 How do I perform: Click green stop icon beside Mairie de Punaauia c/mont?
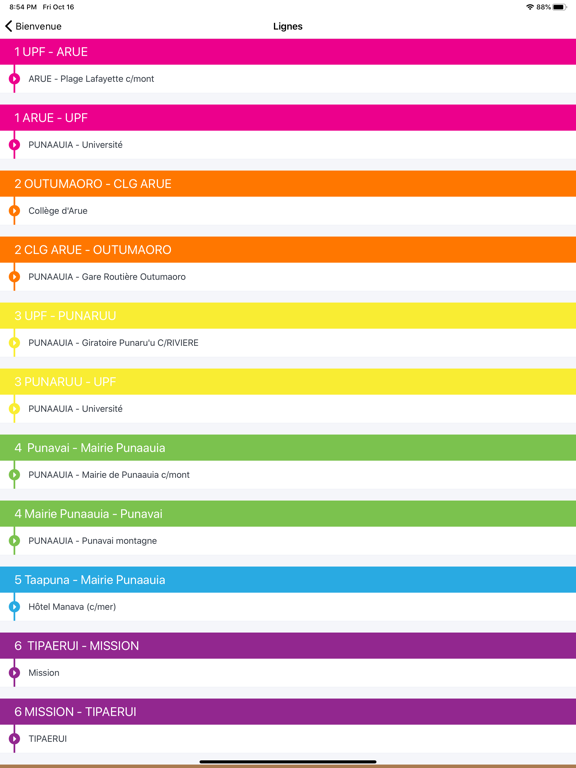(14, 475)
